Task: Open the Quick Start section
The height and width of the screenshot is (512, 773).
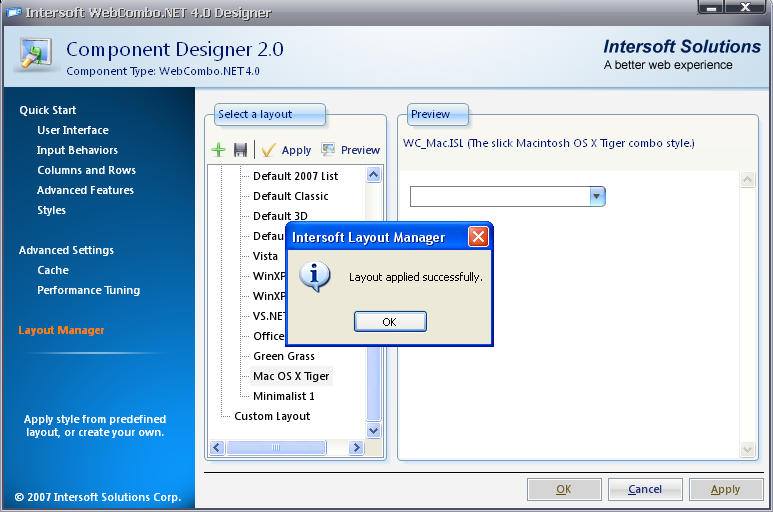Action: tap(48, 110)
